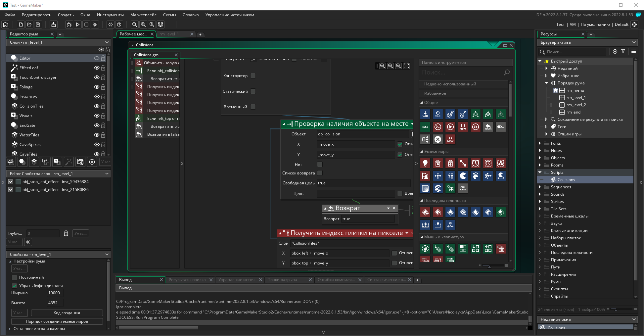This screenshot has height=336, width=644.
Task: Select the RETURN action icon in toolbox
Action: [488, 127]
